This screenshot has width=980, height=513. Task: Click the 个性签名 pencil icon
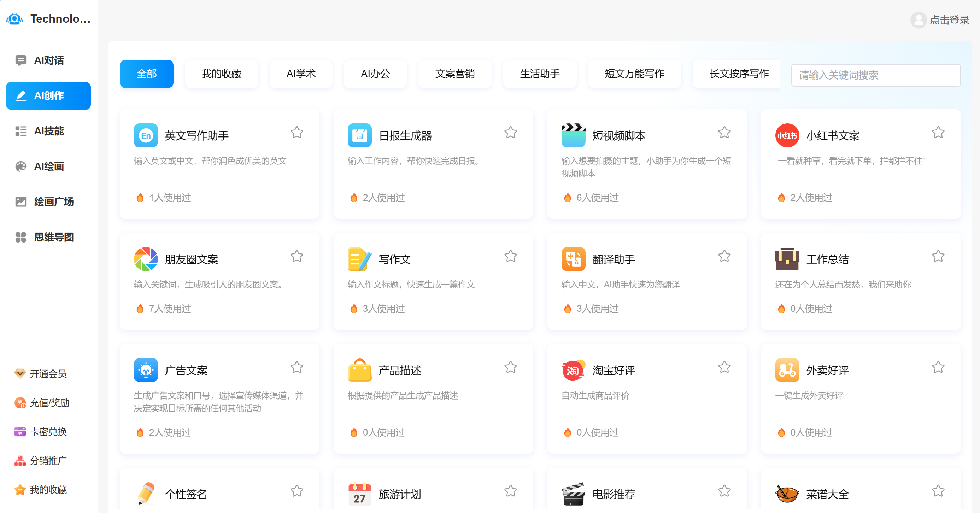146,494
